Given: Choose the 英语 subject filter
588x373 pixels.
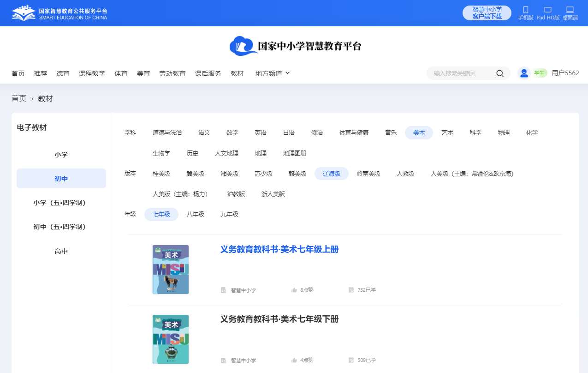Looking at the screenshot, I should [x=261, y=133].
